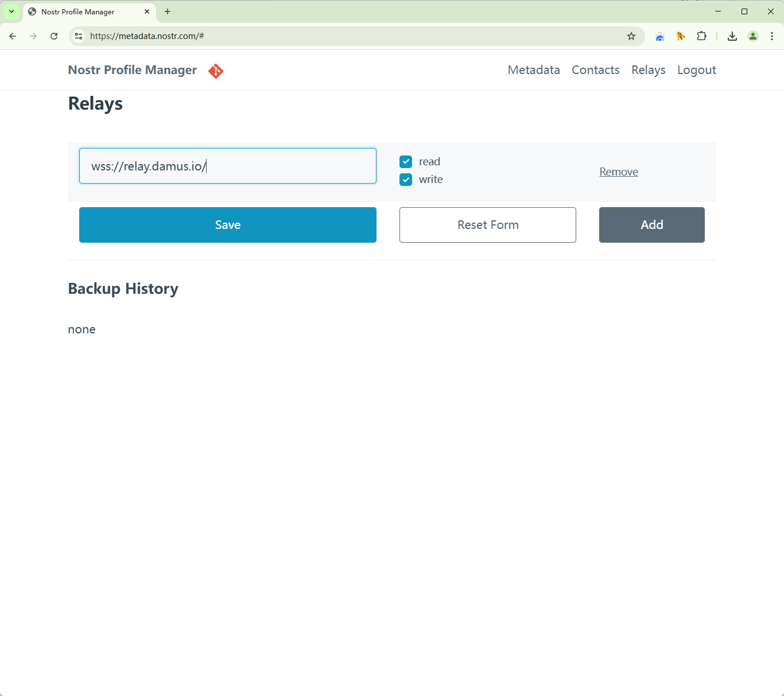The height and width of the screenshot is (696, 784).
Task: Go back to the previous page
Action: [x=13, y=36]
